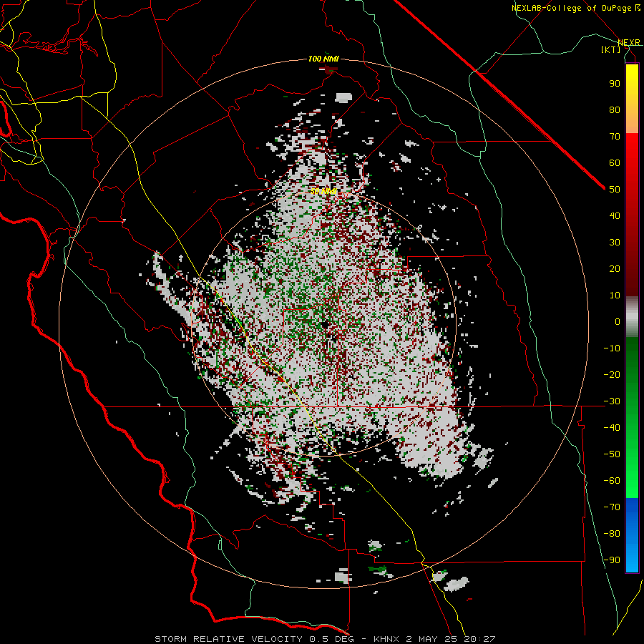This screenshot has height=644, width=644.
Task: Click the -40 value on the velocity scale
Action: (612, 428)
